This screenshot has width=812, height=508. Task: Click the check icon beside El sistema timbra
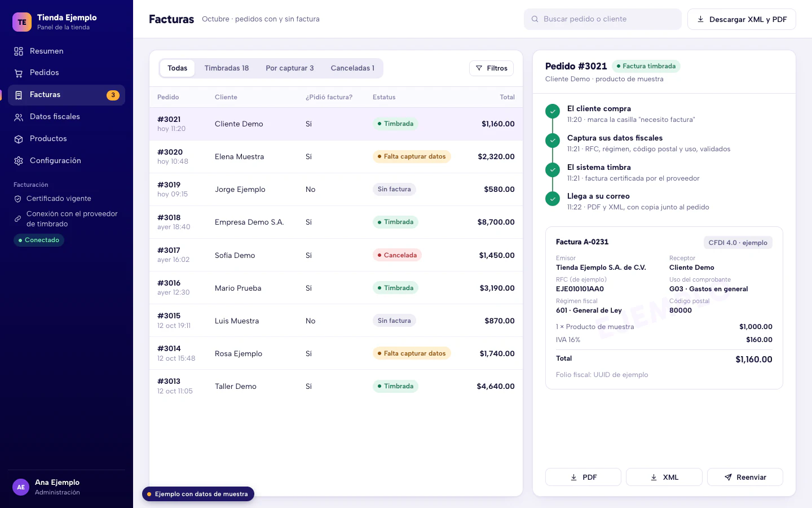[553, 169]
